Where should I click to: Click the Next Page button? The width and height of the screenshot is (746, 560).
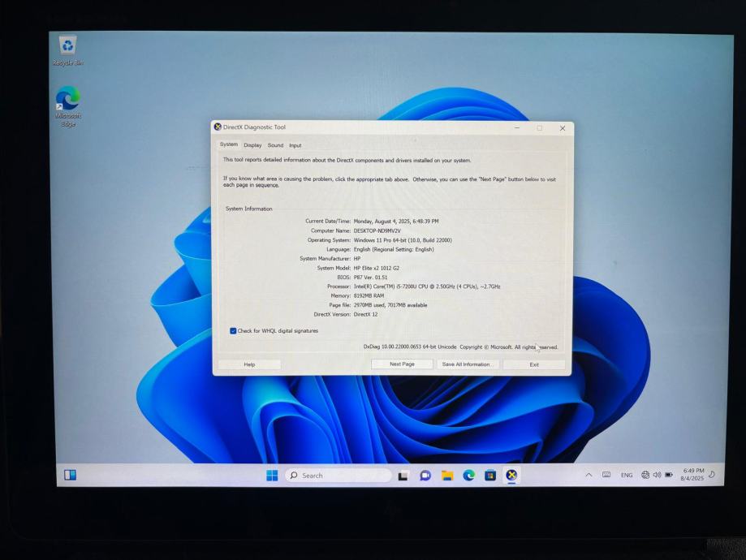point(402,364)
